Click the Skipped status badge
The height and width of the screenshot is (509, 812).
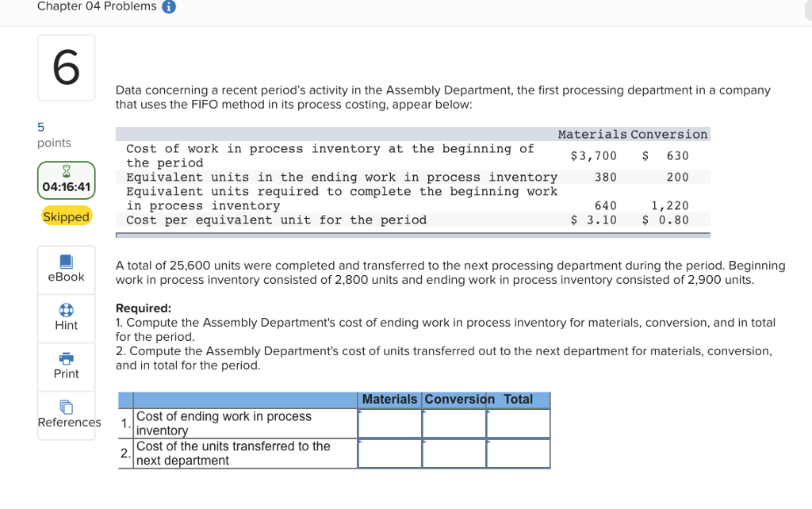(66, 216)
